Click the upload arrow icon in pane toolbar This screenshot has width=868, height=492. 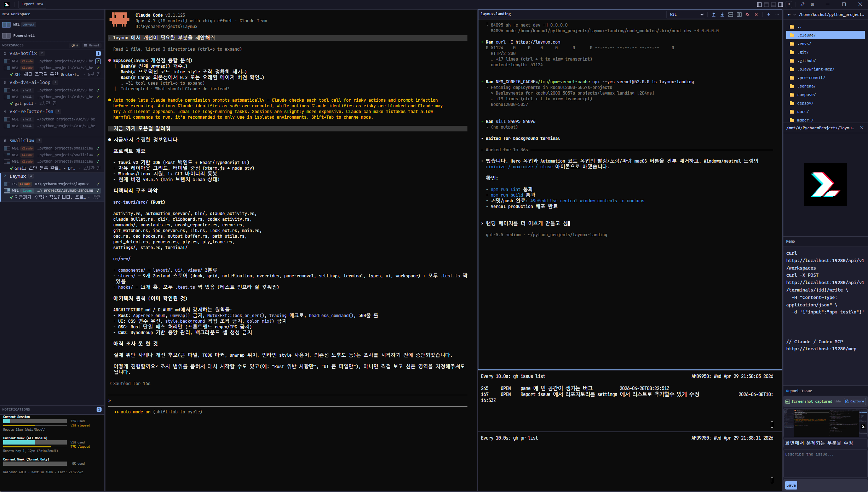tap(713, 15)
